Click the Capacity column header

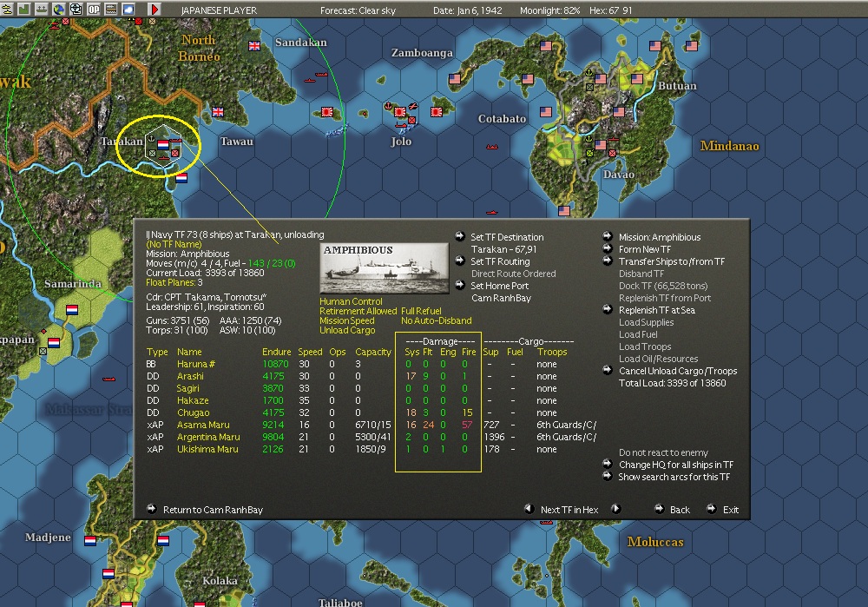point(373,352)
